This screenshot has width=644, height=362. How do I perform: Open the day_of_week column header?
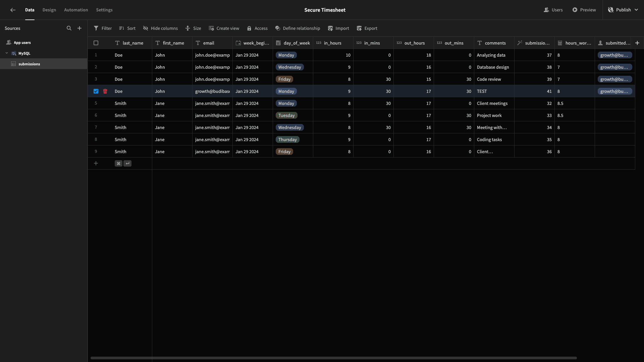coord(293,43)
